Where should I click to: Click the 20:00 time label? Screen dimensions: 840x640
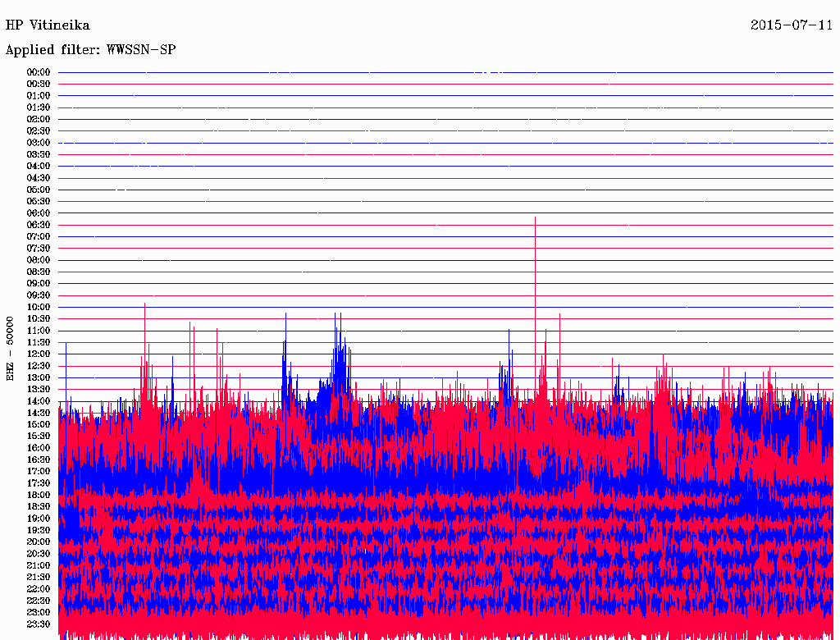(39, 542)
